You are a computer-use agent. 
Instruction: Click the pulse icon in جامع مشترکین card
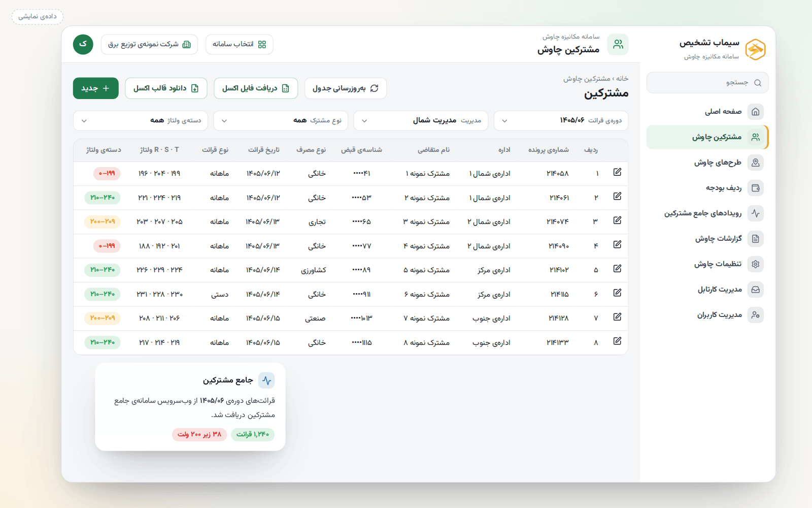[x=266, y=380]
